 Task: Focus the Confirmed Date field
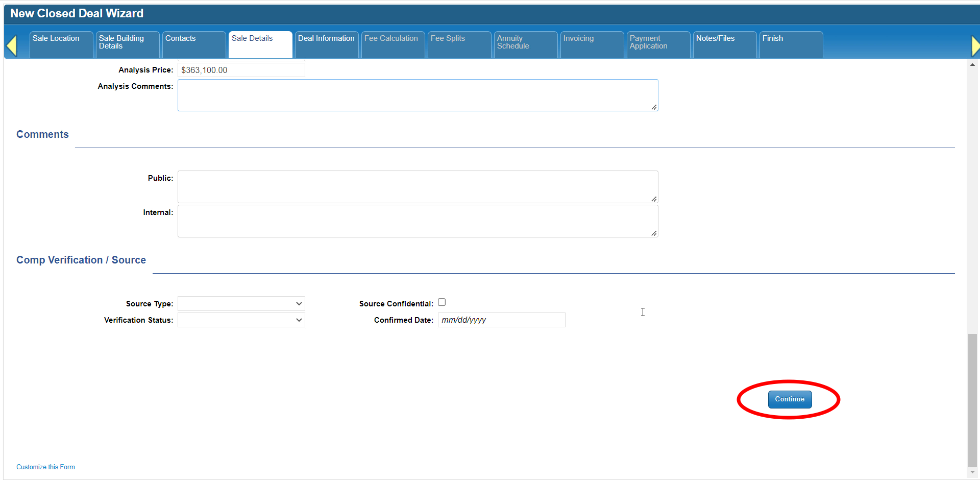tap(501, 320)
